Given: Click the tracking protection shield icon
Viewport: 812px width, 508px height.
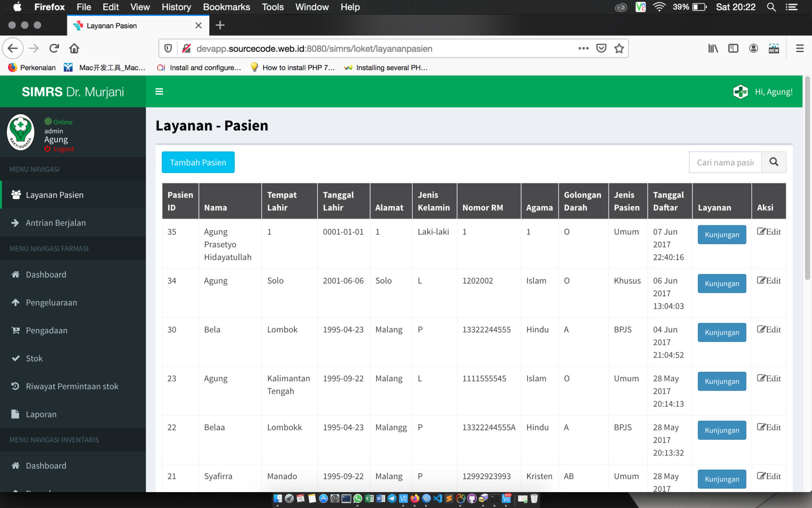Looking at the screenshot, I should coord(168,48).
